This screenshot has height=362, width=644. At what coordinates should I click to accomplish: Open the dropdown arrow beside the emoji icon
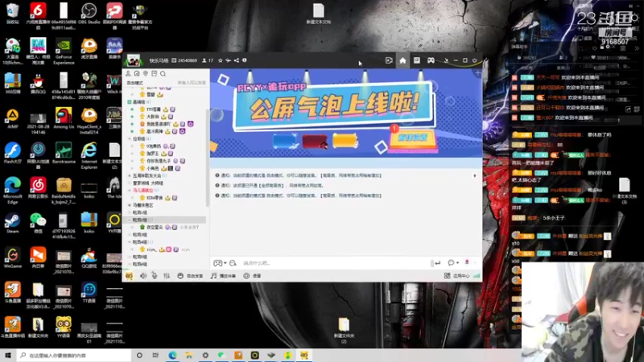coord(225,263)
